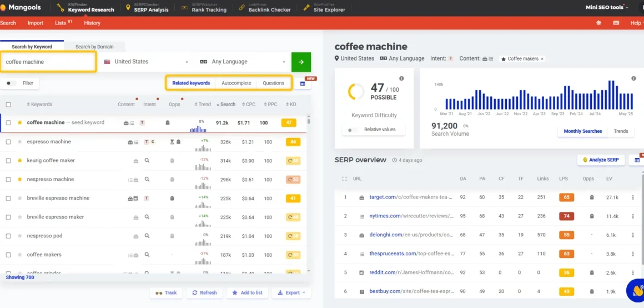The height and width of the screenshot is (308, 644).
Task: Open SiteProfiler Site Explorer tool
Action: coord(324,8)
